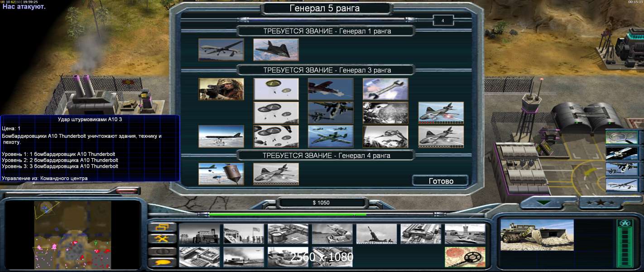Select the greyed jet power under General rank 4
Screen dimensions: 644x272
tap(276, 174)
